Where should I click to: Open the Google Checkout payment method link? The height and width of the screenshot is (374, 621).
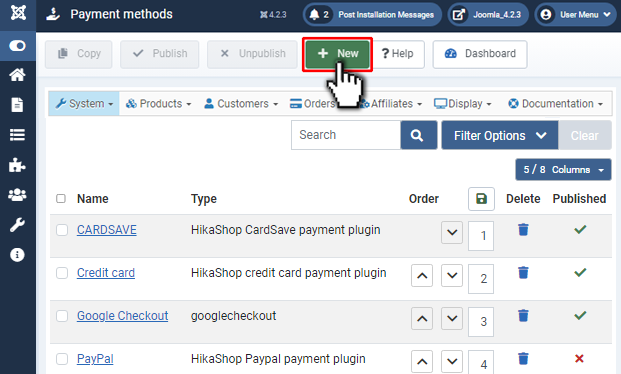click(x=122, y=316)
